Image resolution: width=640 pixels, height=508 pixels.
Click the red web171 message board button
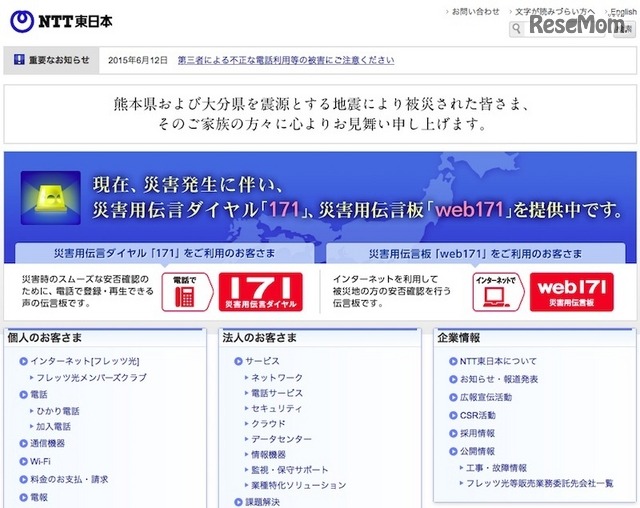coord(571,292)
